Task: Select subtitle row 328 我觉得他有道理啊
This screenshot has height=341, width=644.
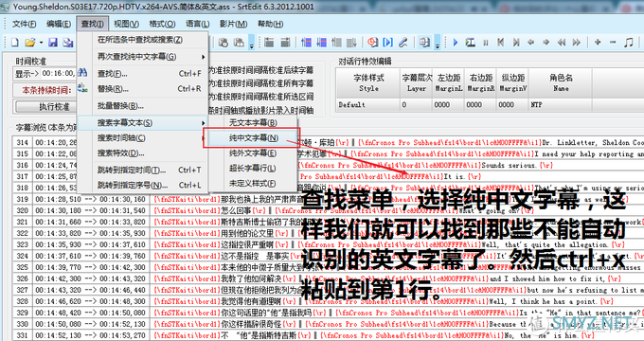Action: pyautogui.click(x=328, y=301)
